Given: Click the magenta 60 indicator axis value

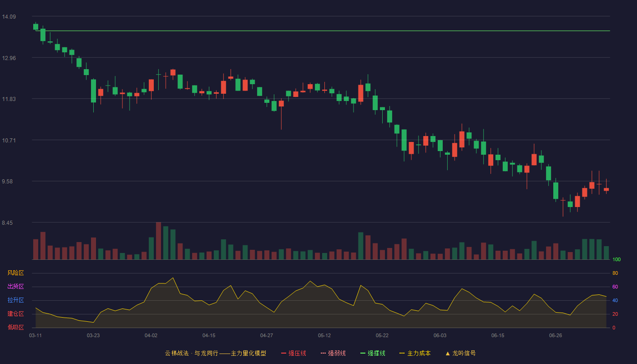Looking at the screenshot, I should (x=615, y=287).
